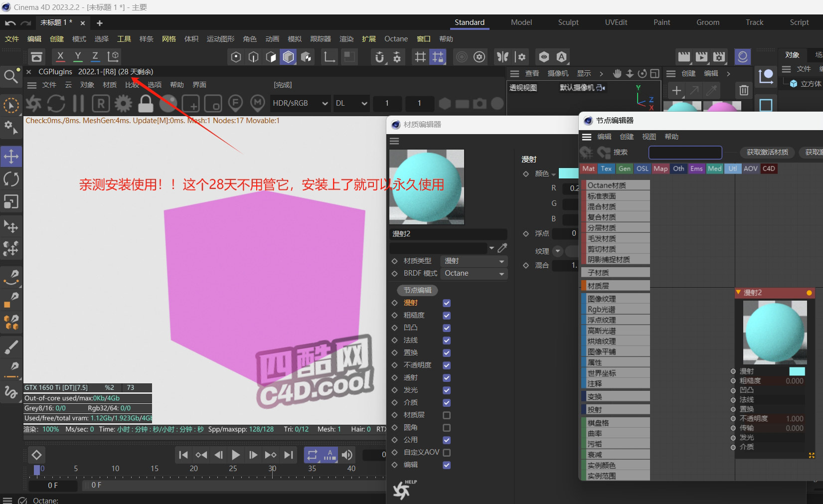Click the cyan 颜色 swatch in material editor
This screenshot has width=823, height=504.
coord(568,173)
